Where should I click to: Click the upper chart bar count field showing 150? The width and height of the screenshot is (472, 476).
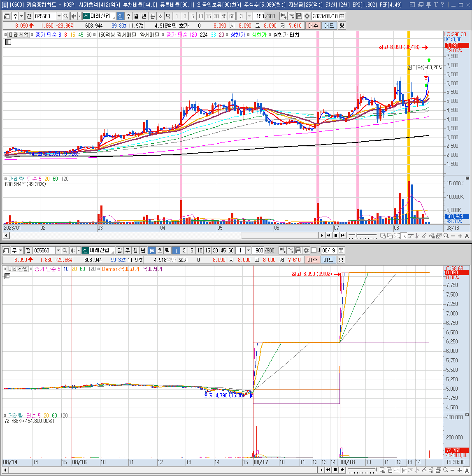(260, 16)
